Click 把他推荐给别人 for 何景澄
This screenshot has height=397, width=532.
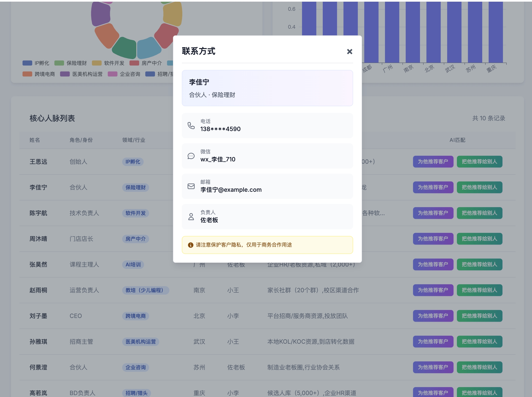(479, 367)
